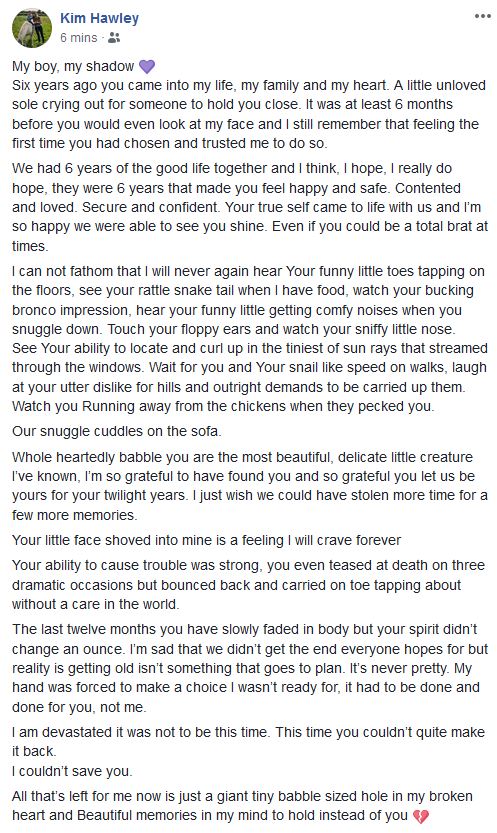Click the broken heart emoji at post end
497x833 pixels.
[421, 816]
